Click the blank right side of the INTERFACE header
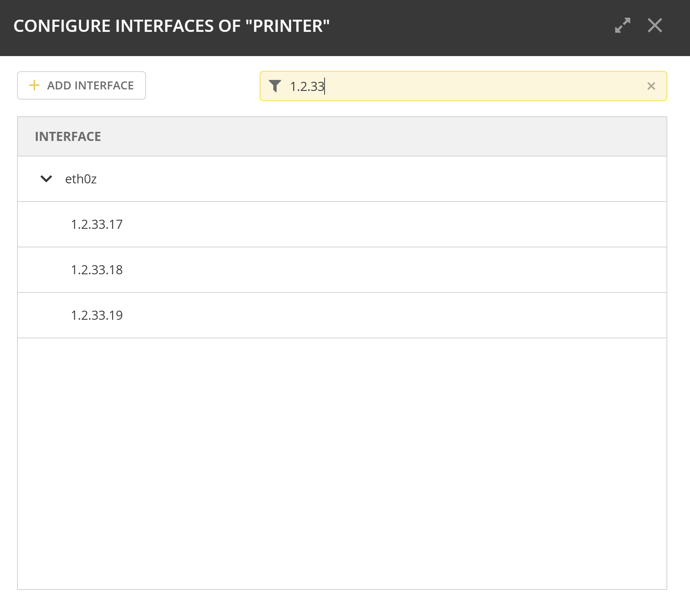The height and width of the screenshot is (616, 690). coord(493,136)
